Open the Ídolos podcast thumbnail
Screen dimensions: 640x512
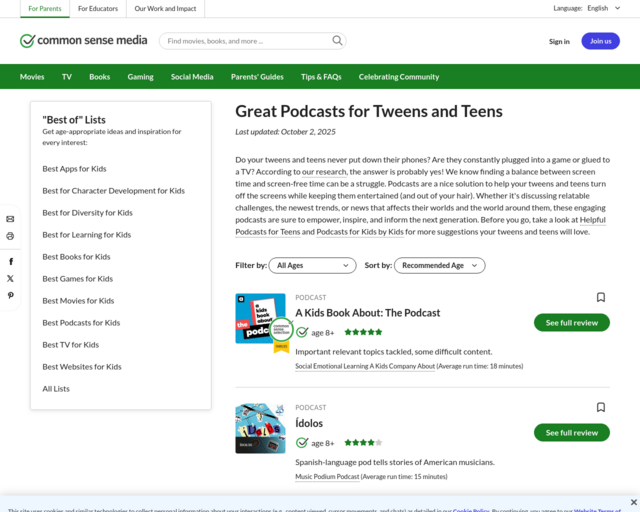(260, 428)
